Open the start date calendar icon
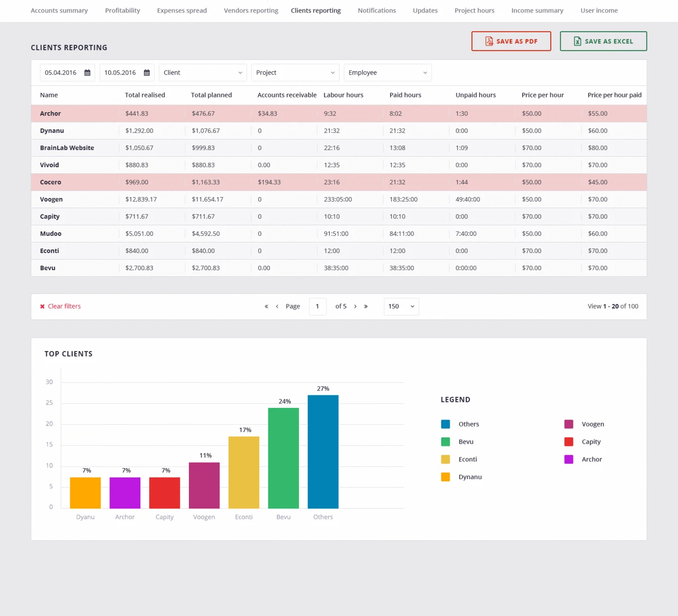Image resolution: width=678 pixels, height=616 pixels. pyautogui.click(x=87, y=73)
